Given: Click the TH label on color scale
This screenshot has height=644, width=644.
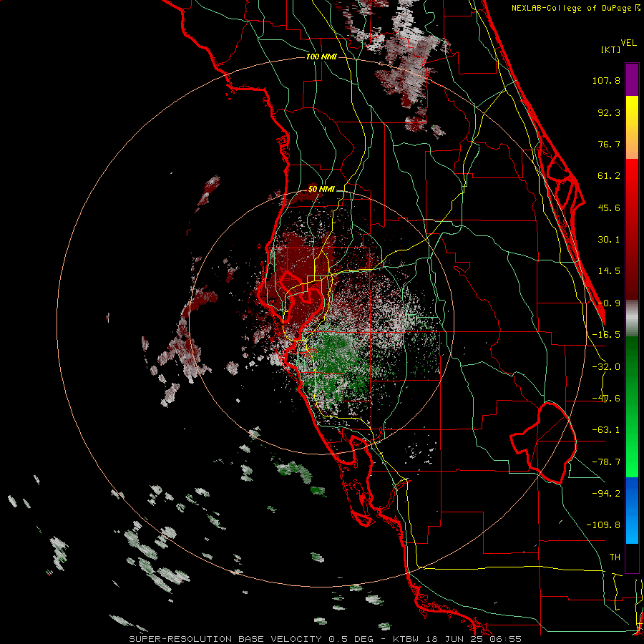Looking at the screenshot, I should tap(615, 557).
